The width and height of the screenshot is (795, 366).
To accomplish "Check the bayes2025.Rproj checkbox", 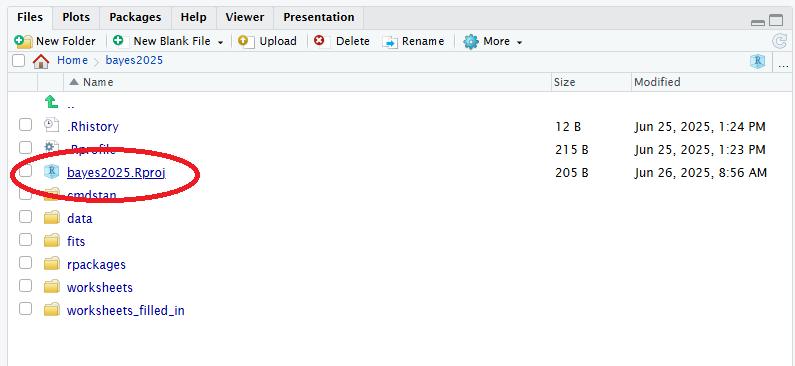I will pyautogui.click(x=25, y=171).
